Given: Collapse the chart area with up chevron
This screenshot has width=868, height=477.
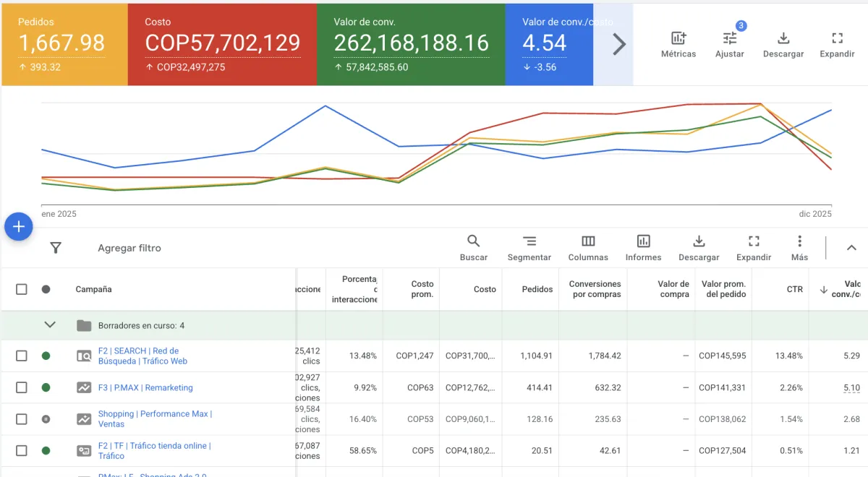Looking at the screenshot, I should (851, 248).
